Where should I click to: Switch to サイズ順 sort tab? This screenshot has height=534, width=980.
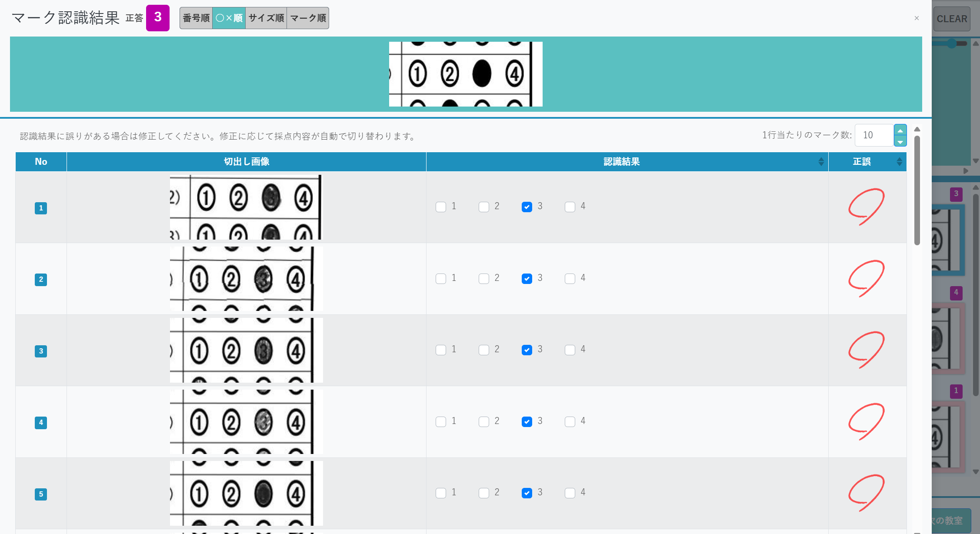266,18
